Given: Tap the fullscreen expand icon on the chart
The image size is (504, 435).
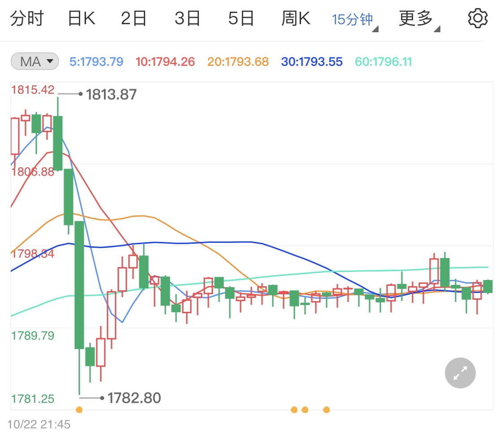Looking at the screenshot, I should (x=460, y=373).
